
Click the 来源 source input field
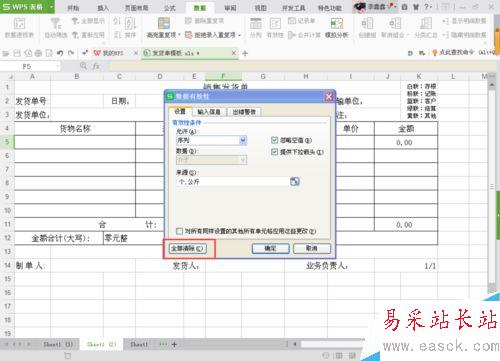[233, 182]
